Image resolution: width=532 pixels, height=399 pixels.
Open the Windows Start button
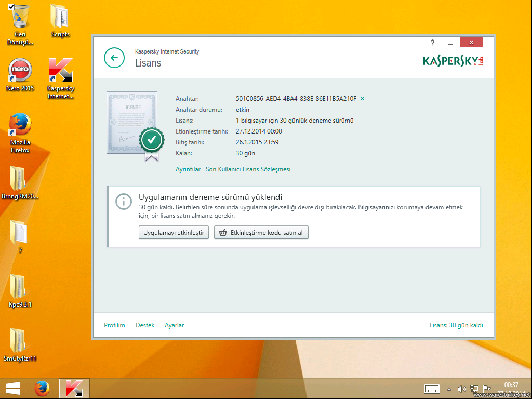pos(13,389)
